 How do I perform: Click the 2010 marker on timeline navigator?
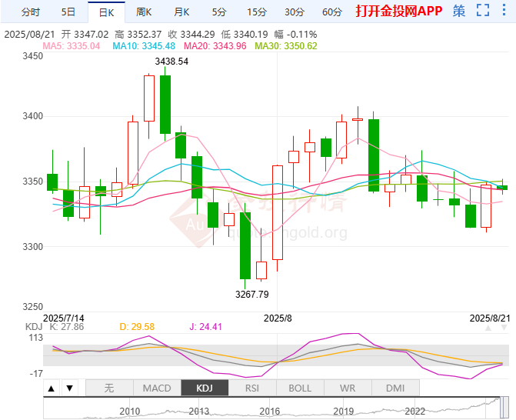(x=130, y=412)
